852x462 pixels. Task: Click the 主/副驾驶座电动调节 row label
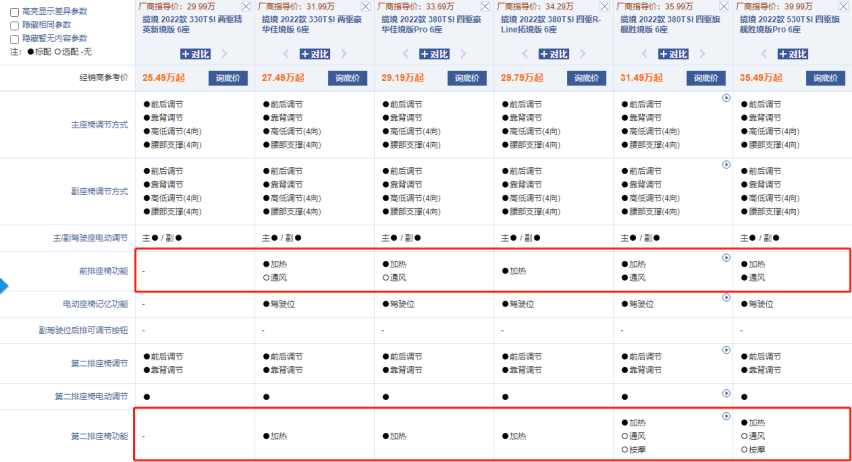[x=91, y=238]
